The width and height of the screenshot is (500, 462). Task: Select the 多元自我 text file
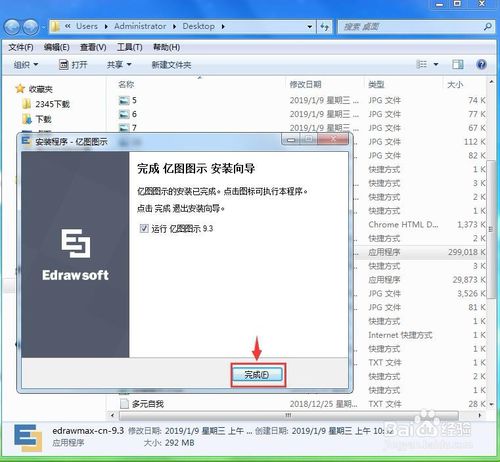click(148, 404)
